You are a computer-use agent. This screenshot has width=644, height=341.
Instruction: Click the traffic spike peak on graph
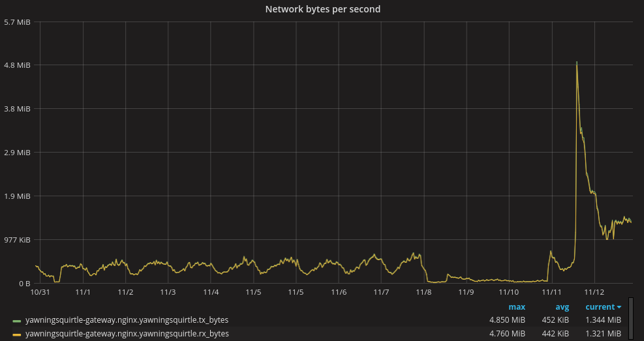577,63
